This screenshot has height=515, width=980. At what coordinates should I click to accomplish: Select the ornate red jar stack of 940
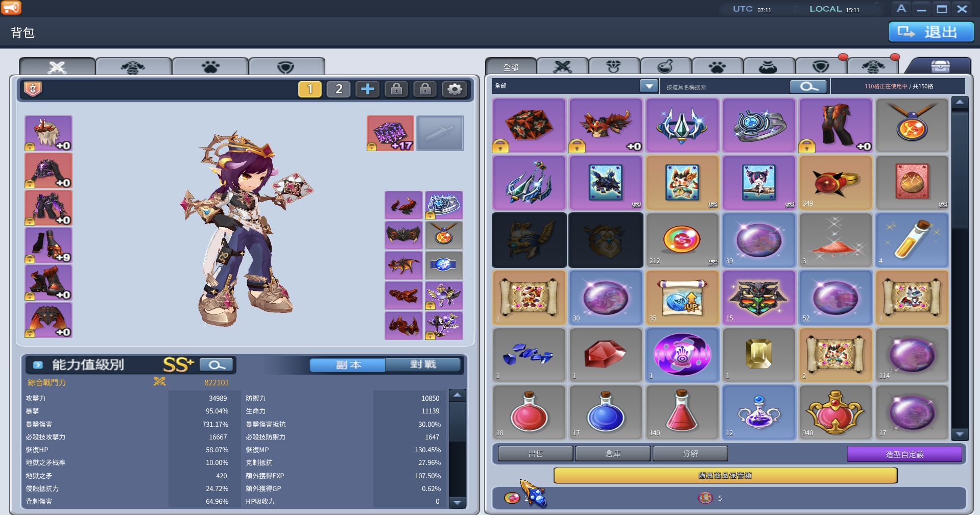835,412
